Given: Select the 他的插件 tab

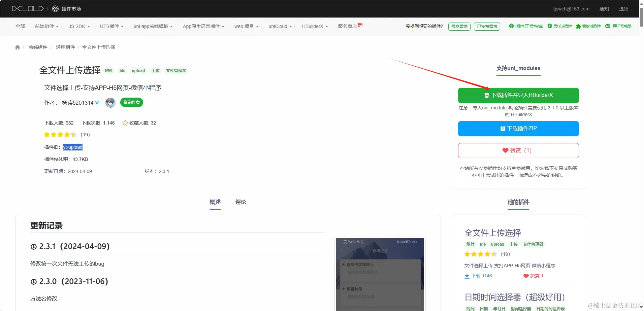Looking at the screenshot, I should (518, 202).
